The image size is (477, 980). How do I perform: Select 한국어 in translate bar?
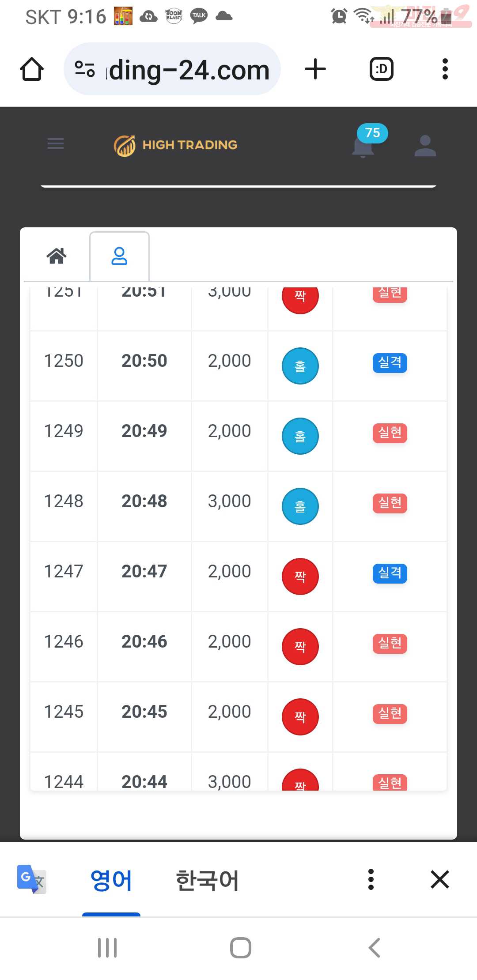pos(207,880)
